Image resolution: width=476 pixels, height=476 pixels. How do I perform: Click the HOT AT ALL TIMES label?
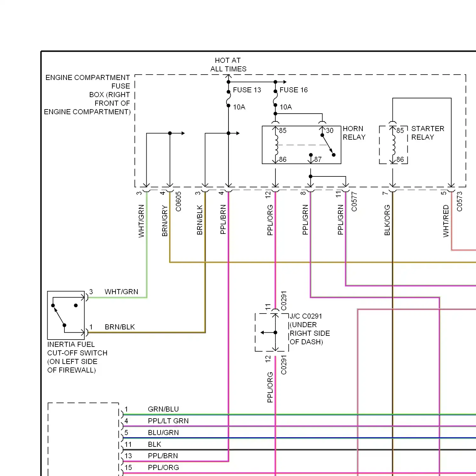click(x=228, y=65)
